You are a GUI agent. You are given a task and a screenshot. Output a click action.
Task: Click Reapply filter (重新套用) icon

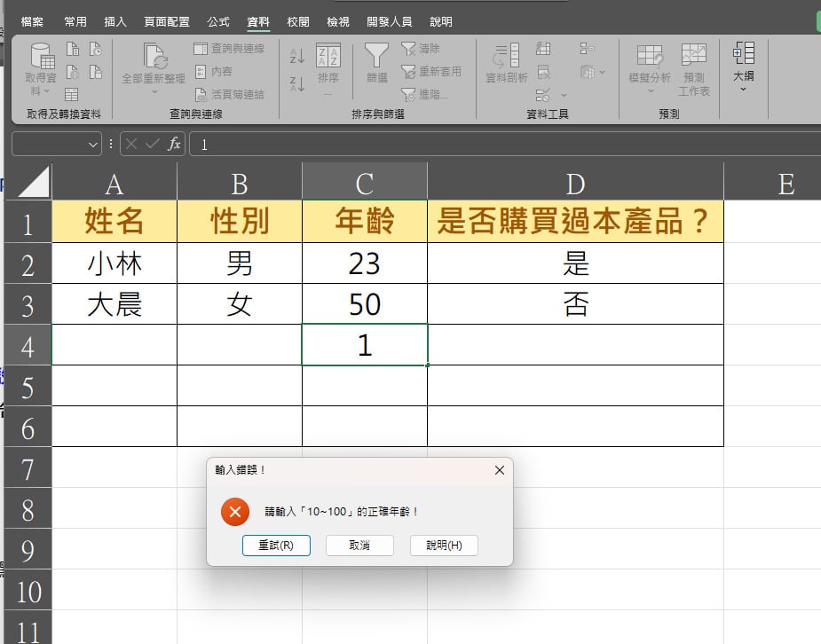point(408,72)
